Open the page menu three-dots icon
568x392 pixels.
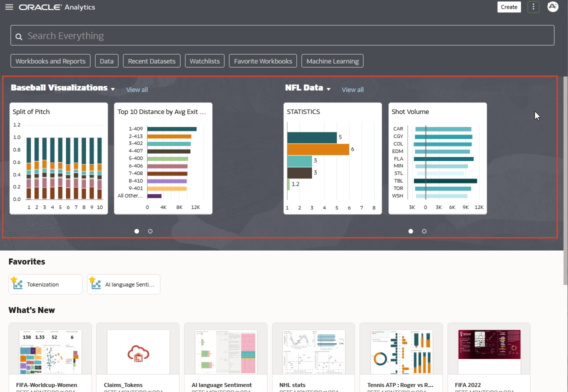(x=533, y=7)
